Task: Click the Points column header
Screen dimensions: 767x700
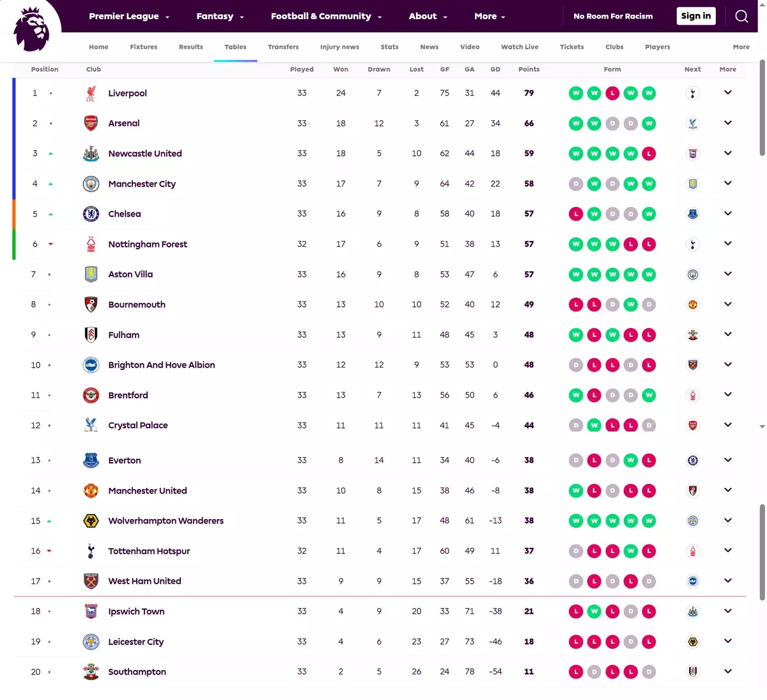Action: click(529, 69)
